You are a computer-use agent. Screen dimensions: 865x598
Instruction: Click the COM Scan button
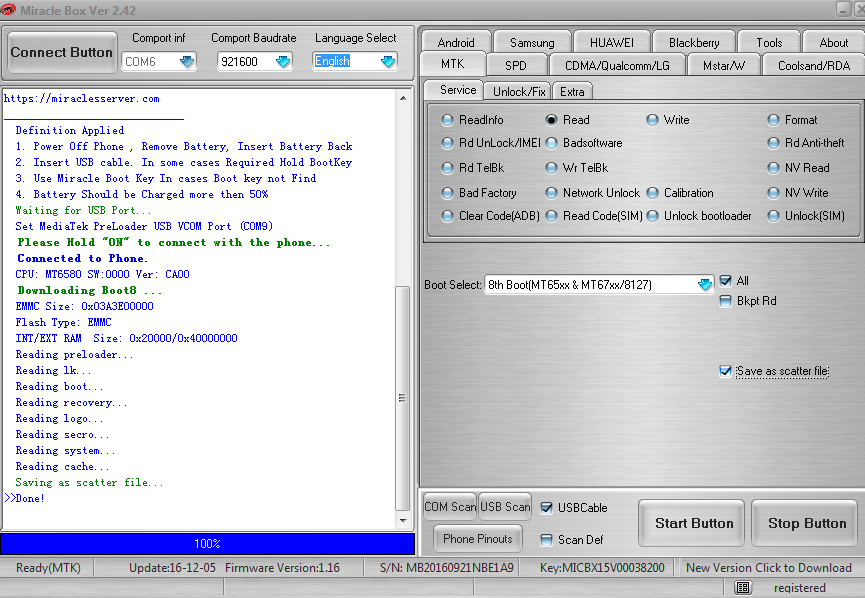(x=450, y=506)
